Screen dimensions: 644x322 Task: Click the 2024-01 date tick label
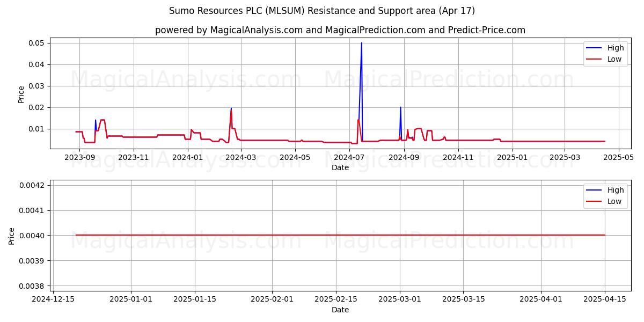pos(187,157)
